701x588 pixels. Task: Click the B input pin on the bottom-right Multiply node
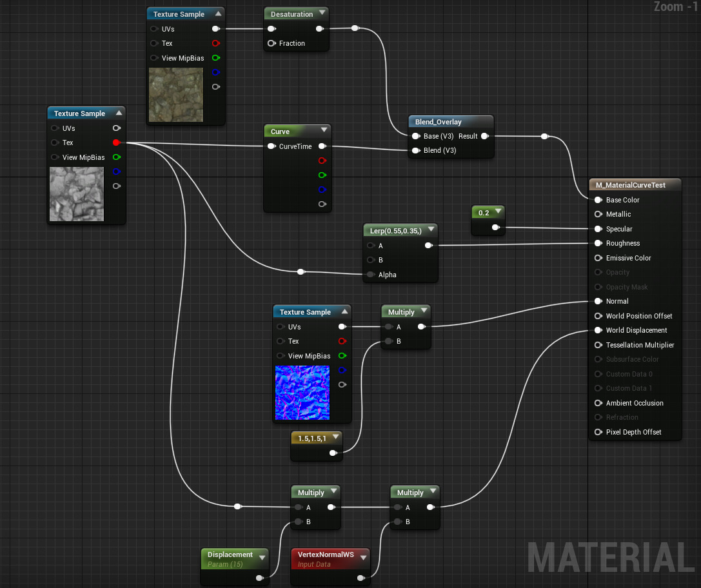point(396,522)
